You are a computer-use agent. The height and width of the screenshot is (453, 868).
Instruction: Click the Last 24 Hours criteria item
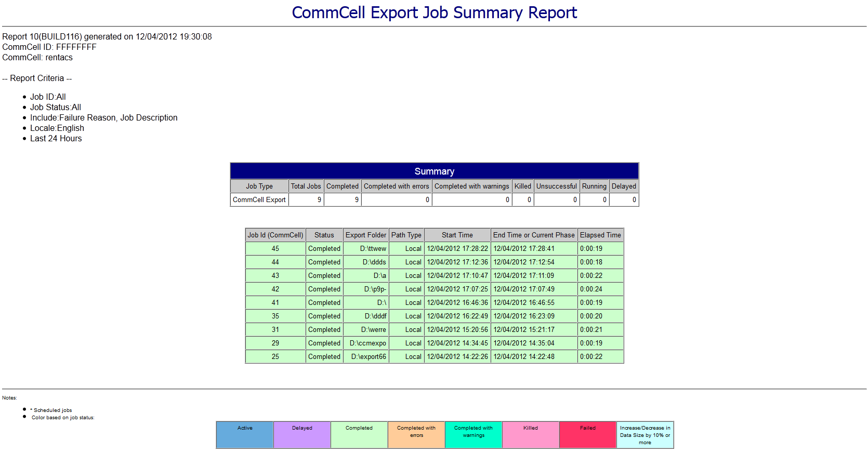(x=56, y=138)
